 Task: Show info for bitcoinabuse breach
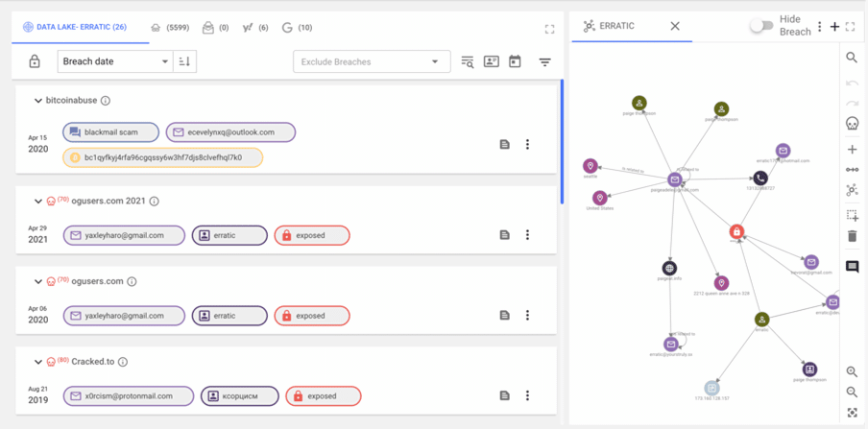pyautogui.click(x=106, y=101)
